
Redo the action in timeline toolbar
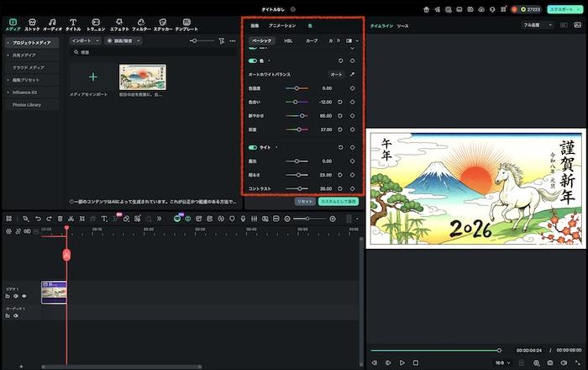(49, 219)
